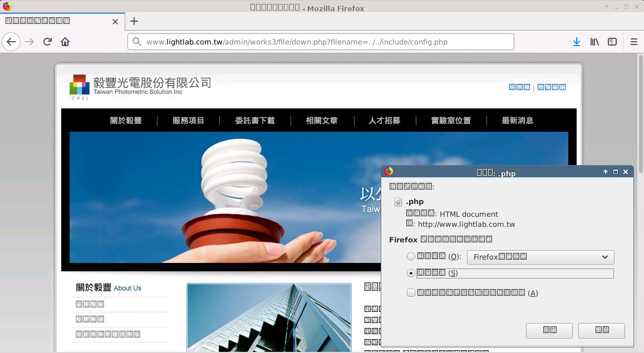Select the active browser tab
This screenshot has height=353, width=644.
click(x=62, y=21)
